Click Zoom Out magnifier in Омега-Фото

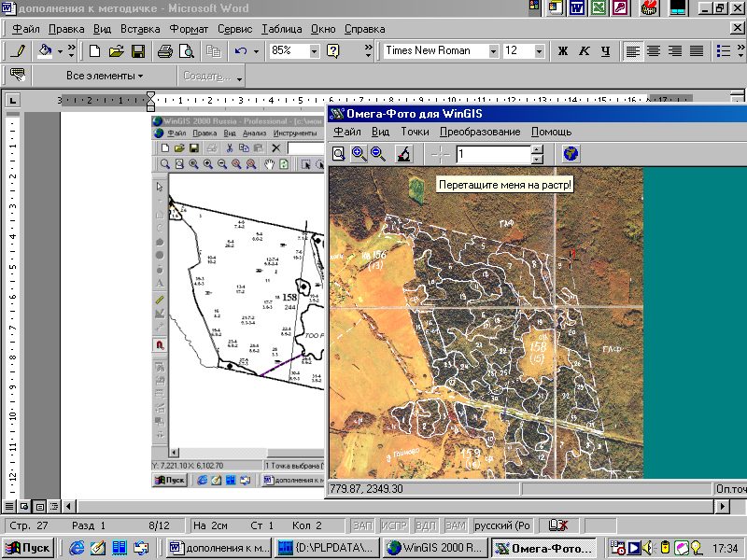click(x=378, y=154)
